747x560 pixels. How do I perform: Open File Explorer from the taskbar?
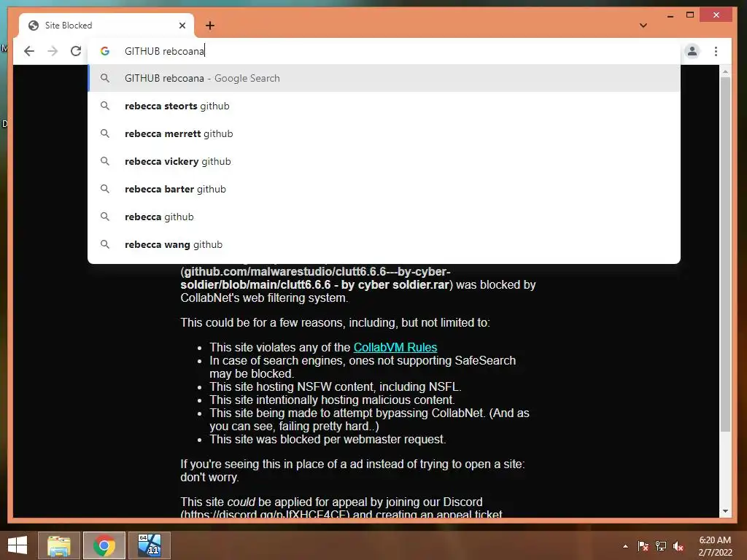click(x=59, y=545)
